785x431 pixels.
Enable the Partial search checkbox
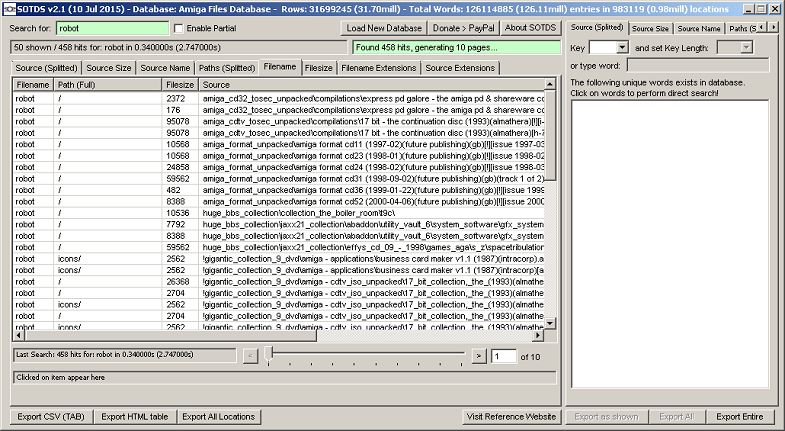click(179, 28)
